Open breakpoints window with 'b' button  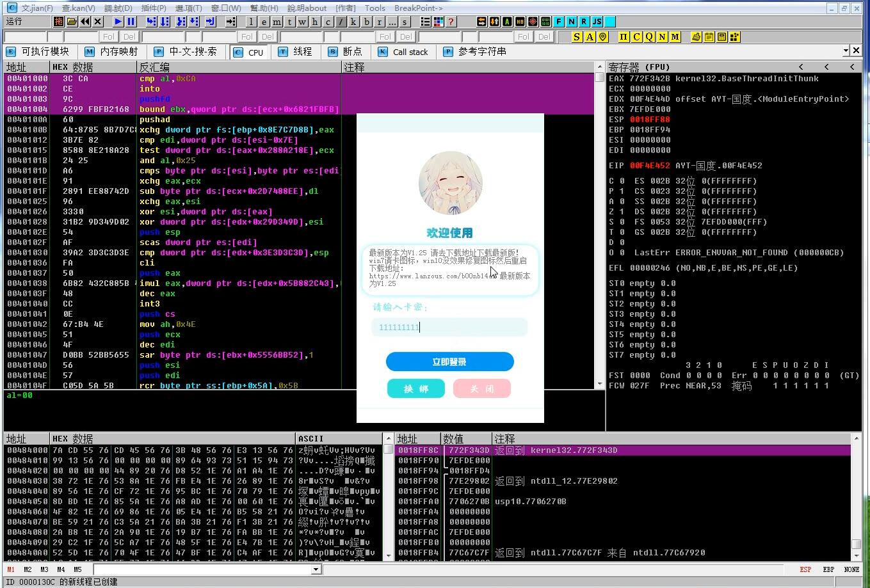point(366,21)
